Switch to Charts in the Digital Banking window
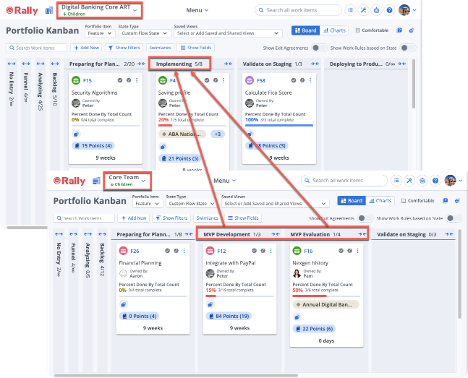This screenshot has width=468, height=378. 334,30
